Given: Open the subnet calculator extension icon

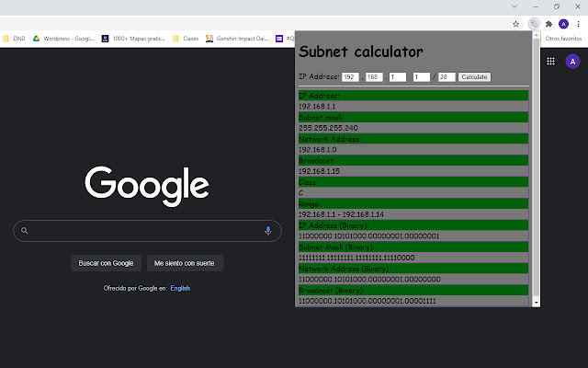Looking at the screenshot, I should tap(534, 24).
